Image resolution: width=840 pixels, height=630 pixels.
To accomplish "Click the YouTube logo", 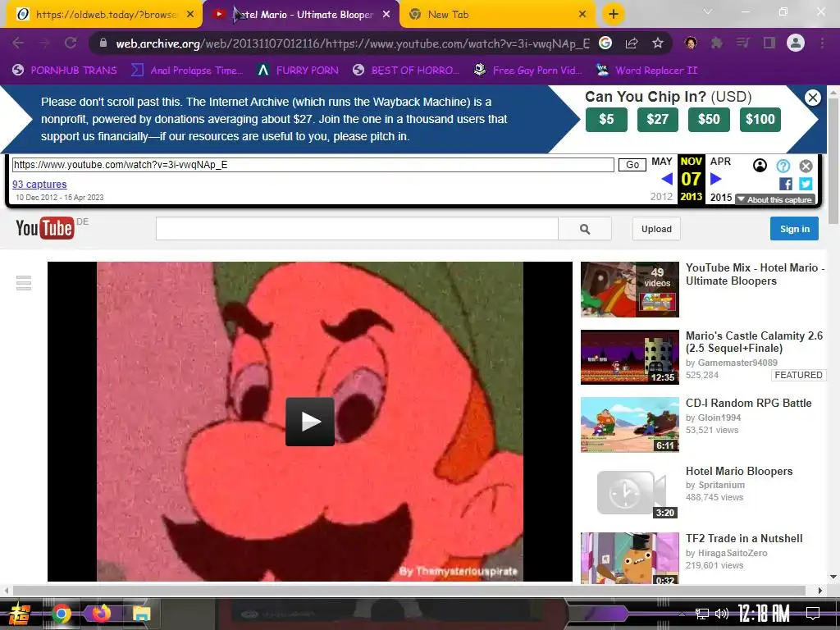I will click(45, 228).
